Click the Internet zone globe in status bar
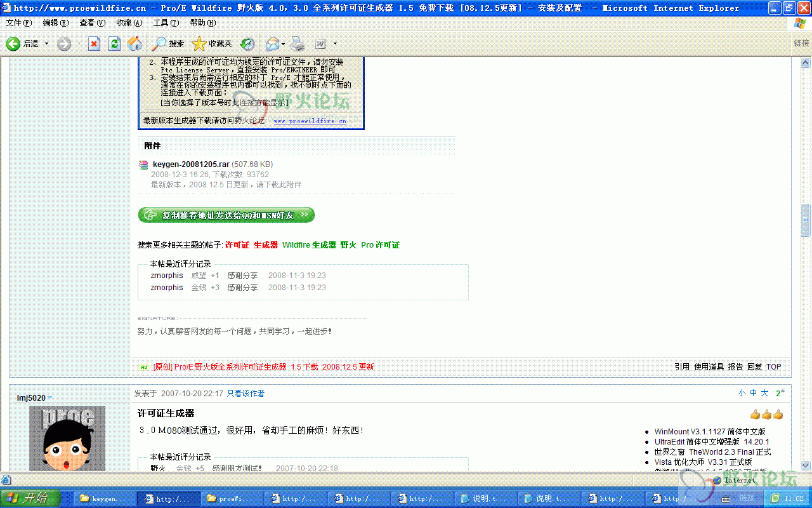Viewport: 812px width, 508px height. point(717,480)
